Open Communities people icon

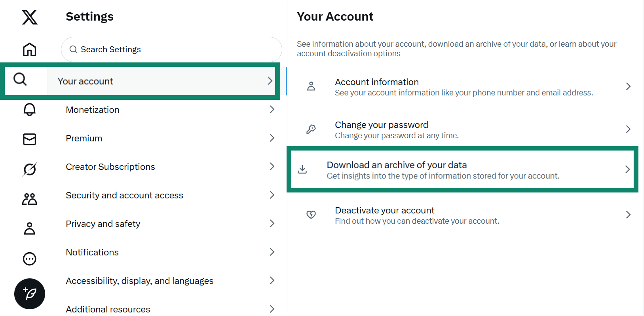[30, 199]
